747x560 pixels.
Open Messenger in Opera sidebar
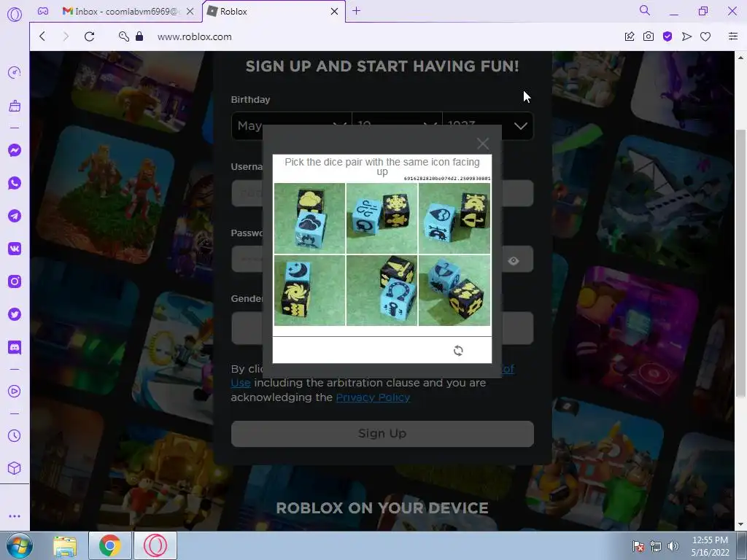click(15, 150)
